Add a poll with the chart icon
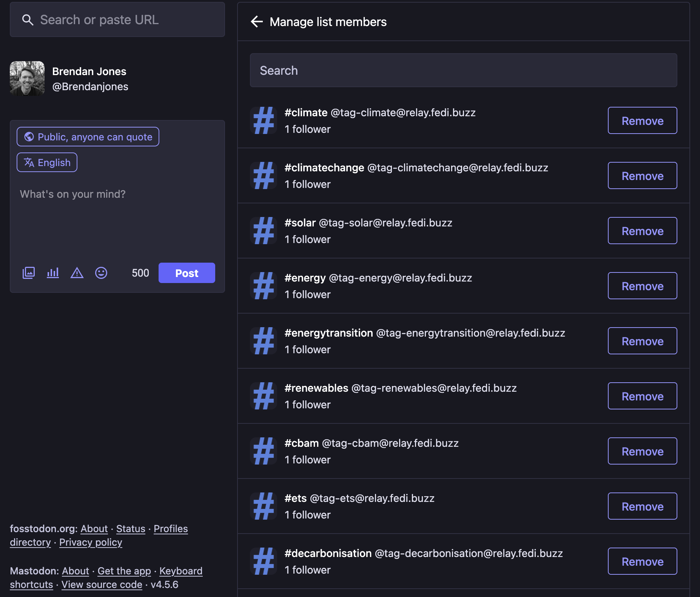This screenshot has width=700, height=597. click(x=53, y=273)
